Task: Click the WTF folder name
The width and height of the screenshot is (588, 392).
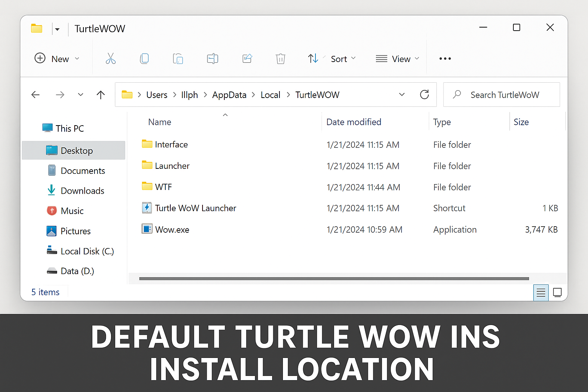Action: pyautogui.click(x=163, y=187)
